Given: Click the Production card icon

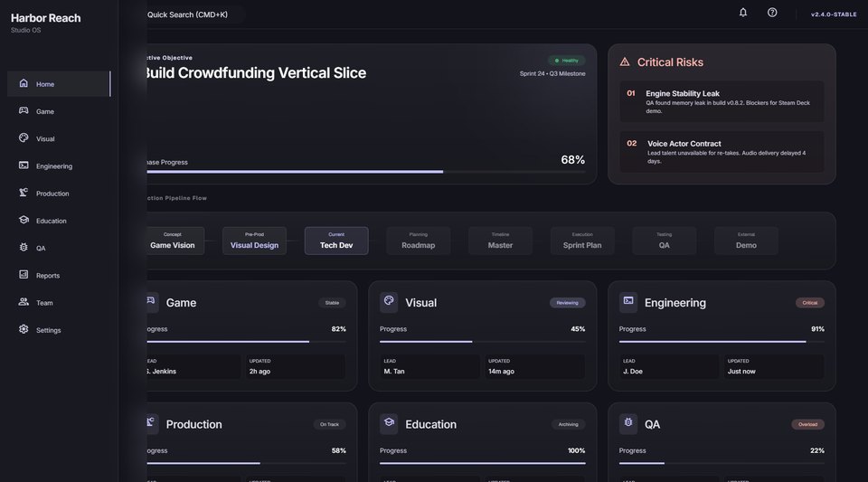Looking at the screenshot, I should tap(151, 423).
